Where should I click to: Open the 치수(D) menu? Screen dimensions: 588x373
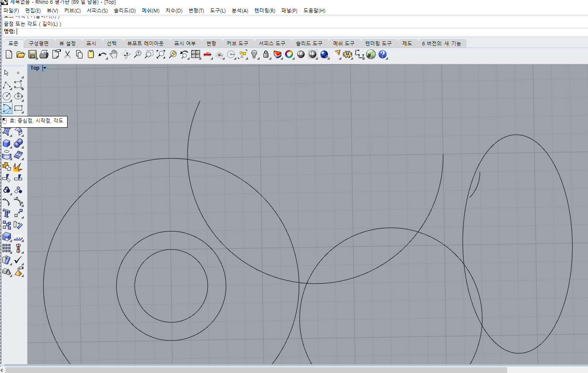[174, 10]
